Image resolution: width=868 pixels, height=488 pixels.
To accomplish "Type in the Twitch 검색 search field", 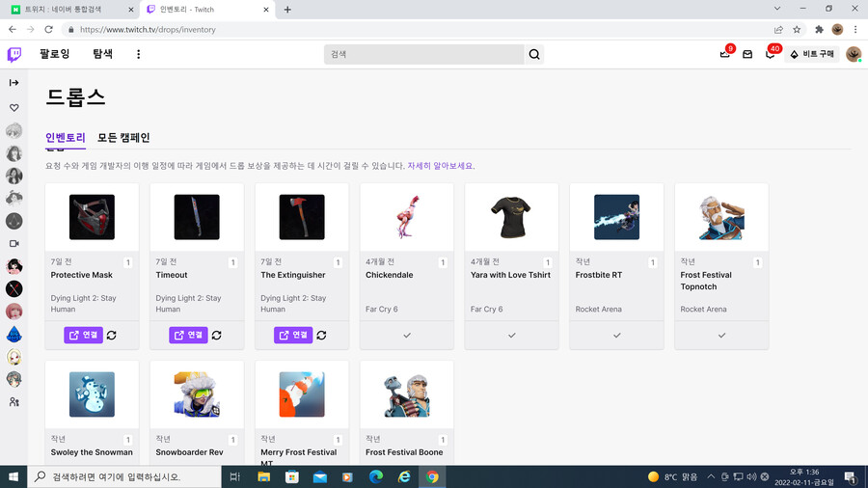I will [x=424, y=55].
